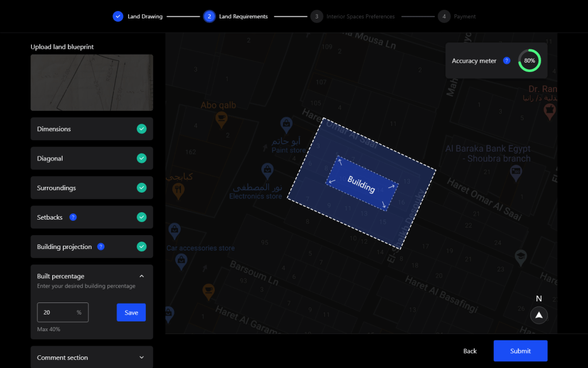Click the north compass arrow icon
Image resolution: width=588 pixels, height=368 pixels.
pos(539,315)
